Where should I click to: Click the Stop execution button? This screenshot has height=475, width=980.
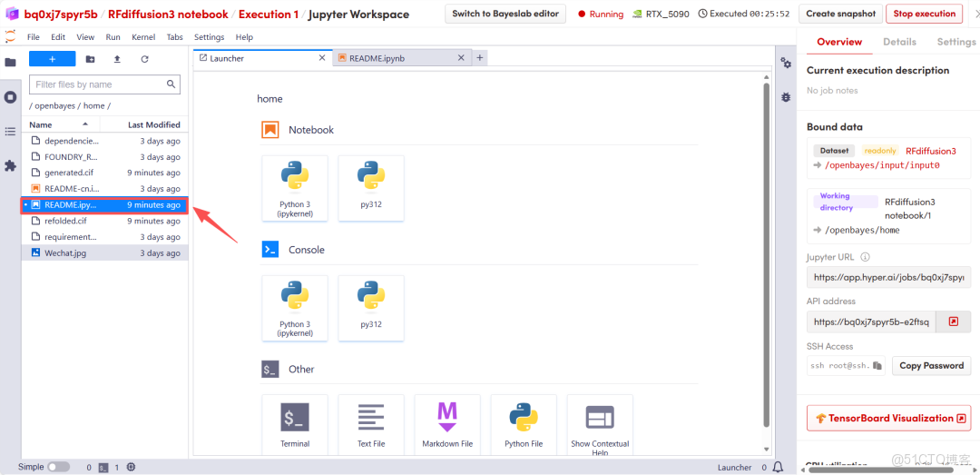pos(924,14)
